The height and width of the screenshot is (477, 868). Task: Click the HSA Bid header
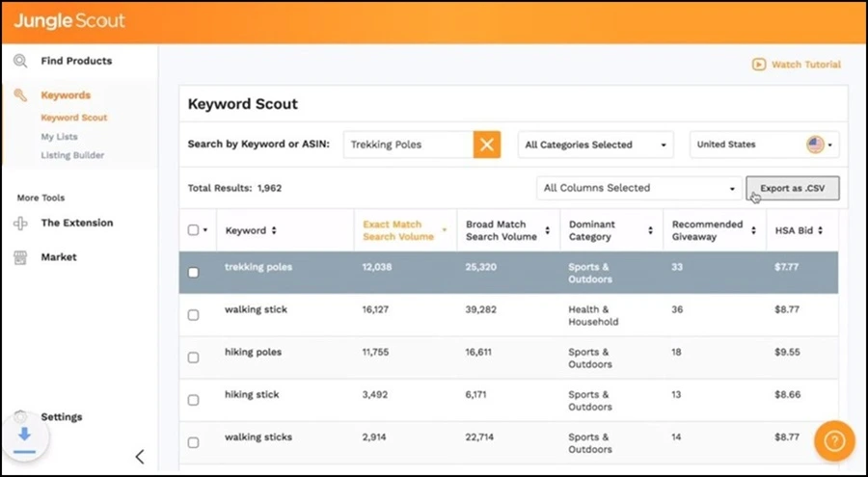pyautogui.click(x=794, y=230)
